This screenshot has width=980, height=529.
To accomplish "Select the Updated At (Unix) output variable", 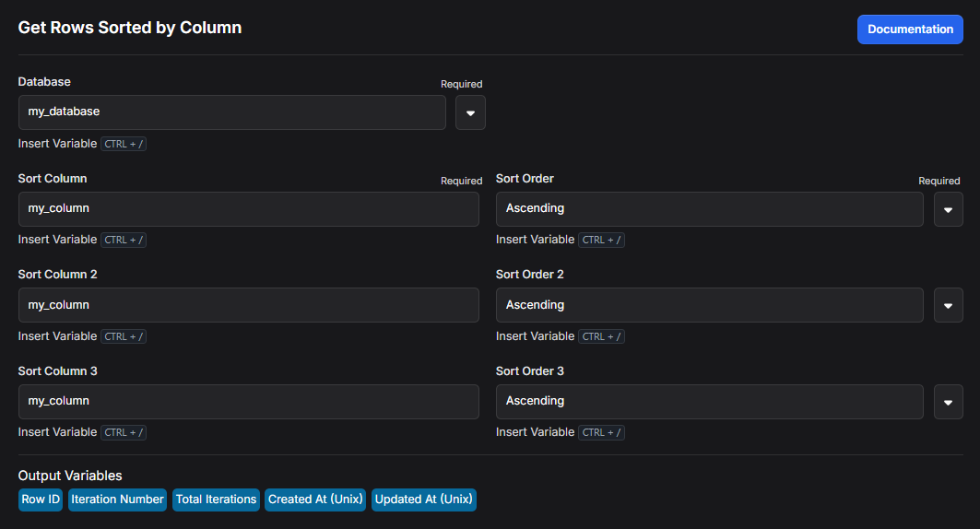I will click(x=424, y=500).
